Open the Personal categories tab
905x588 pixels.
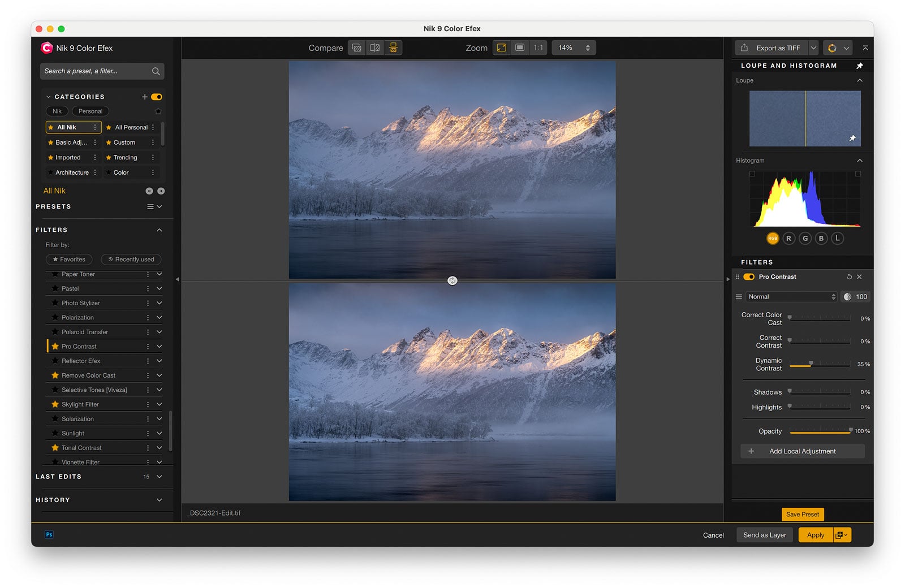[90, 111]
